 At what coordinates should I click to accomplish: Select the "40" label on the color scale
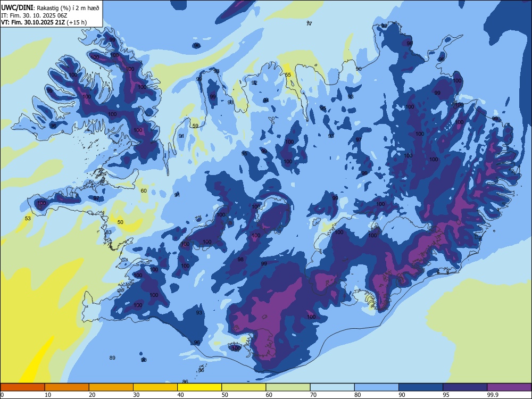pos(181,395)
